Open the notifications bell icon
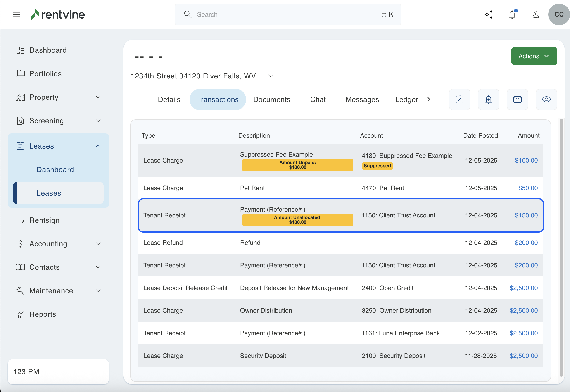570x392 pixels. 512,14
